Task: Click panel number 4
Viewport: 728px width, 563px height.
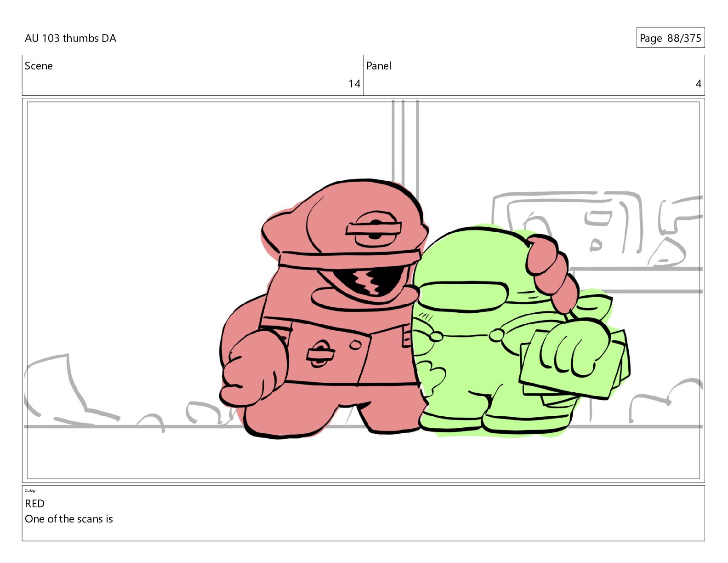Action: 699,84
